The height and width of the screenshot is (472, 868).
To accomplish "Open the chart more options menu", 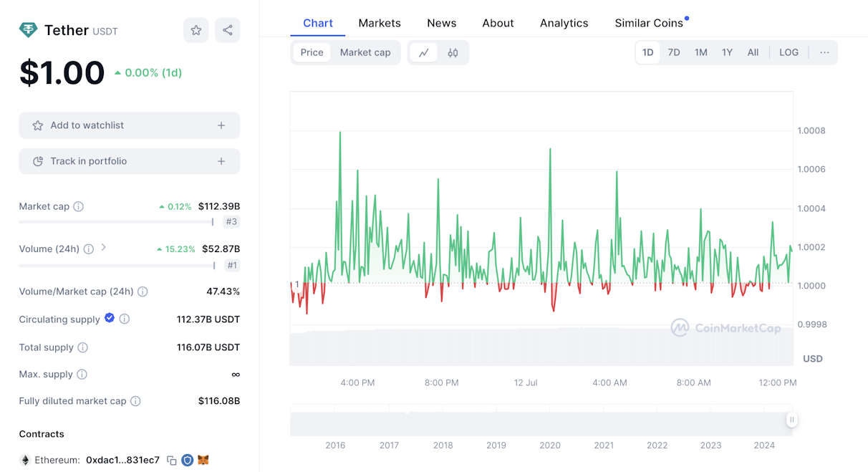I will coord(824,52).
